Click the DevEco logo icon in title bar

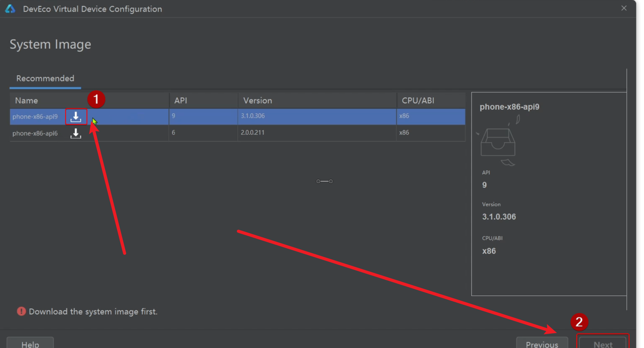pyautogui.click(x=10, y=9)
